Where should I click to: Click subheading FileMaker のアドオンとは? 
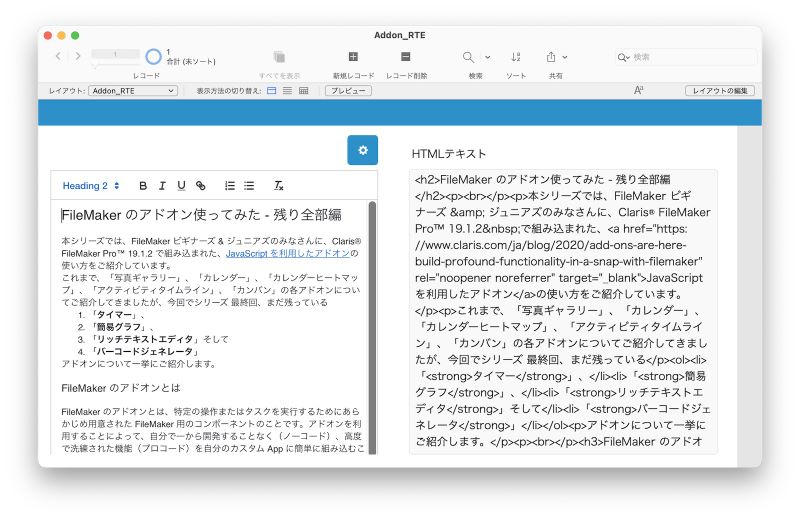[121, 388]
